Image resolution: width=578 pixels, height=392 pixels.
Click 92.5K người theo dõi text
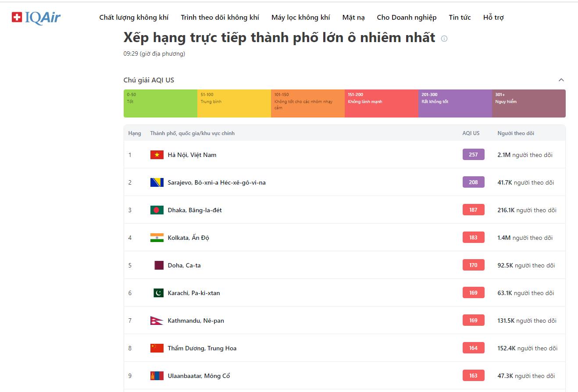pyautogui.click(x=526, y=265)
